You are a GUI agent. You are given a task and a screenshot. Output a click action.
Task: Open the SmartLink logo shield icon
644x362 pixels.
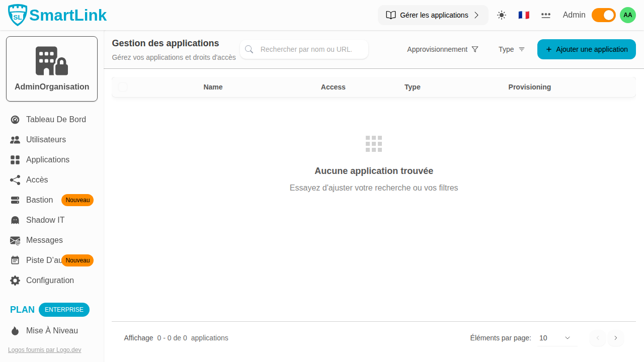(x=17, y=15)
